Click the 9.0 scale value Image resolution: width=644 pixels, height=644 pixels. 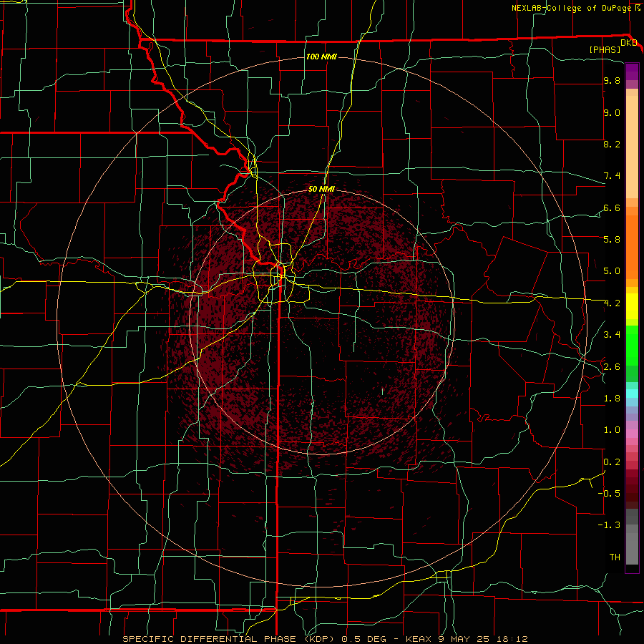point(612,113)
